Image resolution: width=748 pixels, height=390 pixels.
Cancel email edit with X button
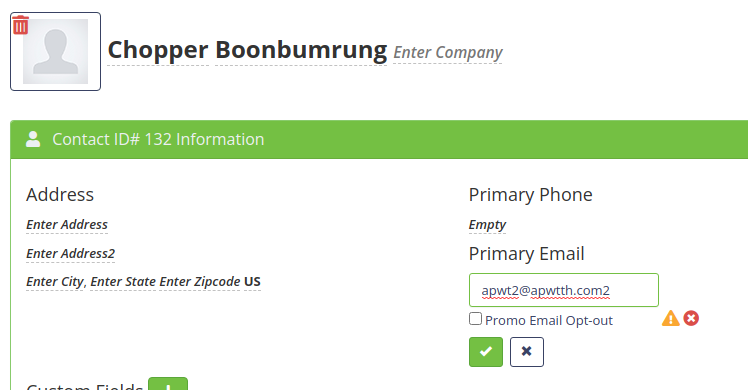[527, 352]
